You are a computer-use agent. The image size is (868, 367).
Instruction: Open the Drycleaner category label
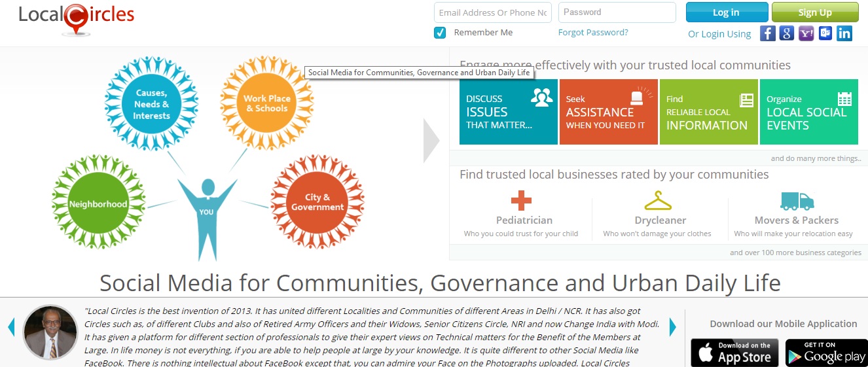(661, 220)
